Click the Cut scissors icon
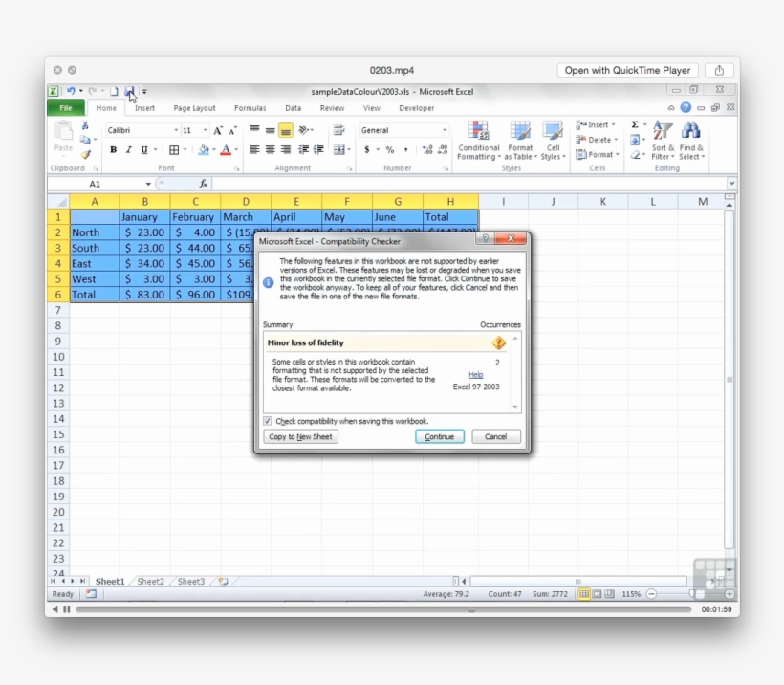 coord(85,125)
